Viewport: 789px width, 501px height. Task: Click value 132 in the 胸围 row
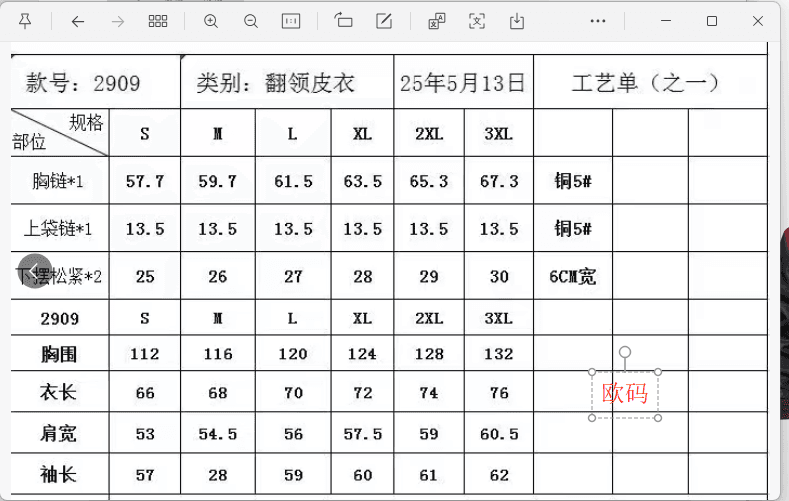(499, 354)
